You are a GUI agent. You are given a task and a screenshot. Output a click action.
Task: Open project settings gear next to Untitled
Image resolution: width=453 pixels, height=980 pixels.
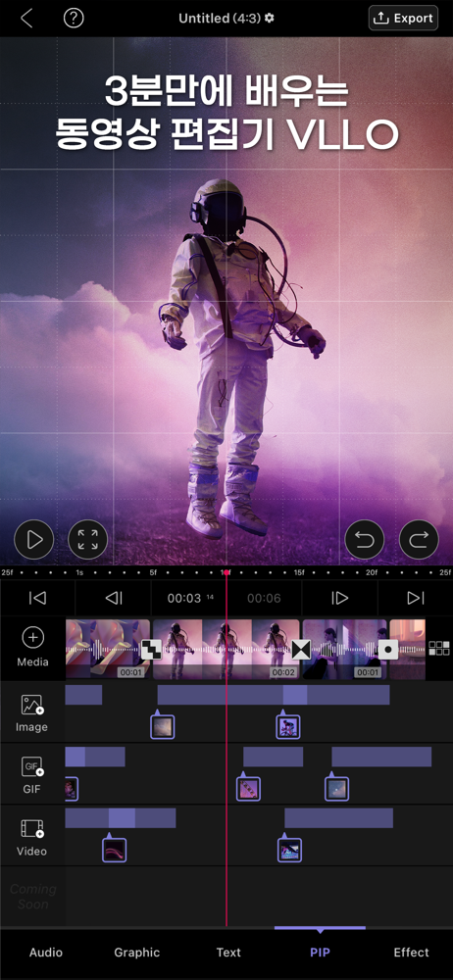tap(270, 18)
